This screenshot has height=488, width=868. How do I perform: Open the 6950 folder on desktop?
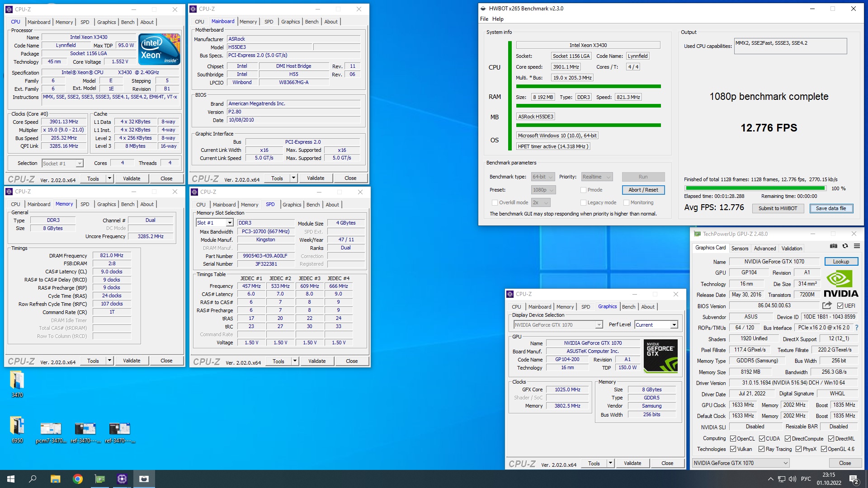[17, 430]
